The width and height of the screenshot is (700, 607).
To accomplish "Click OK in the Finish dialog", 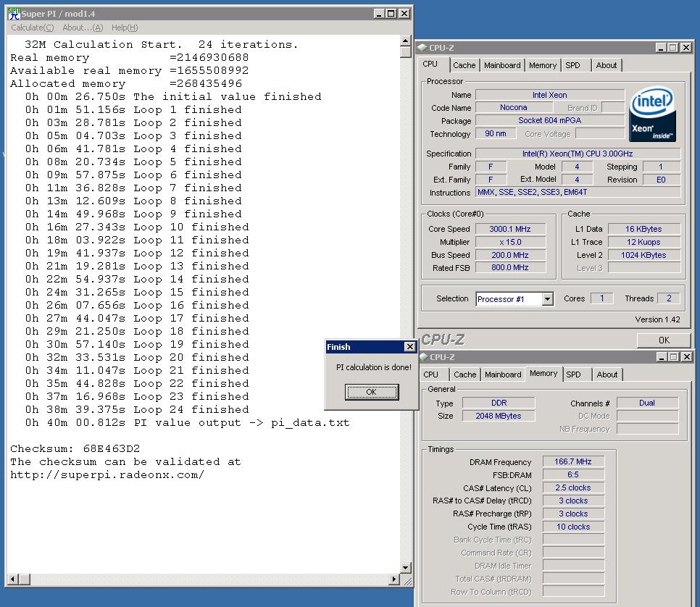I will tap(372, 392).
